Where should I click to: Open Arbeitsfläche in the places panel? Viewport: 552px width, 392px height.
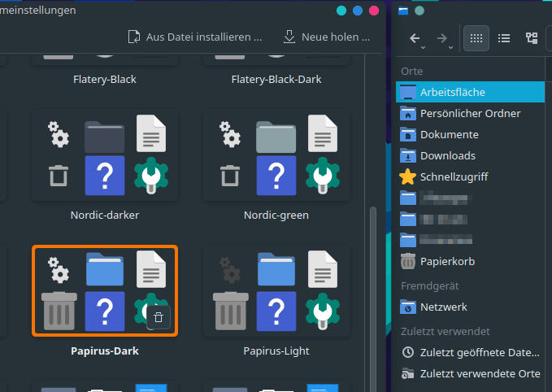pos(471,92)
